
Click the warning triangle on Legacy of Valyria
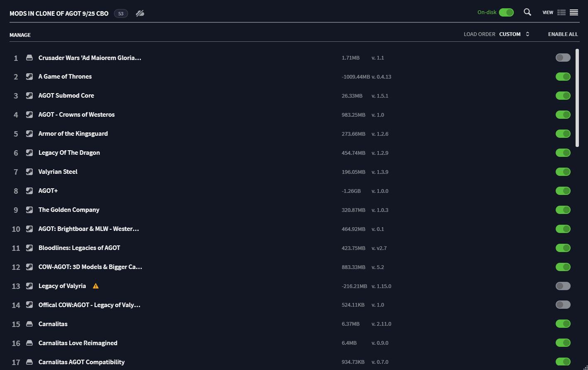click(96, 286)
